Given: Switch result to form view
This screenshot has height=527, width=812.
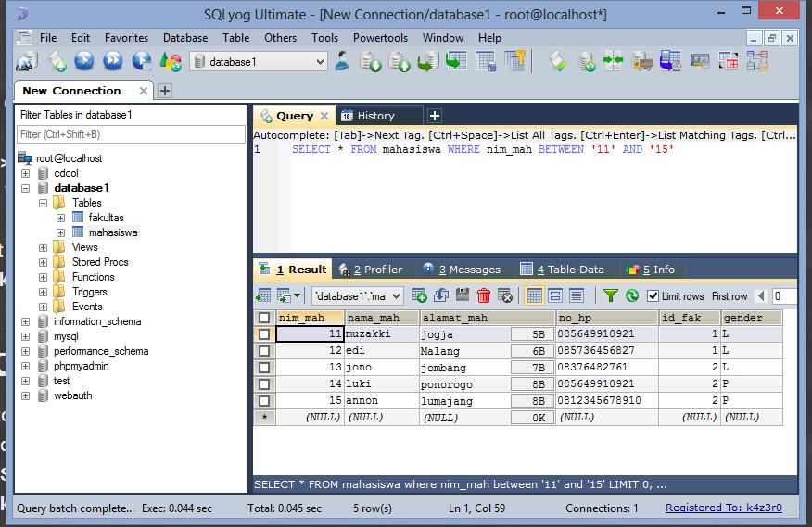Looking at the screenshot, I should (x=555, y=295).
